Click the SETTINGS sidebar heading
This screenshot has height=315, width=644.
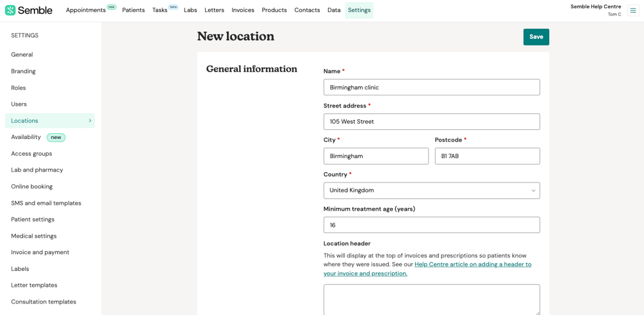24,36
